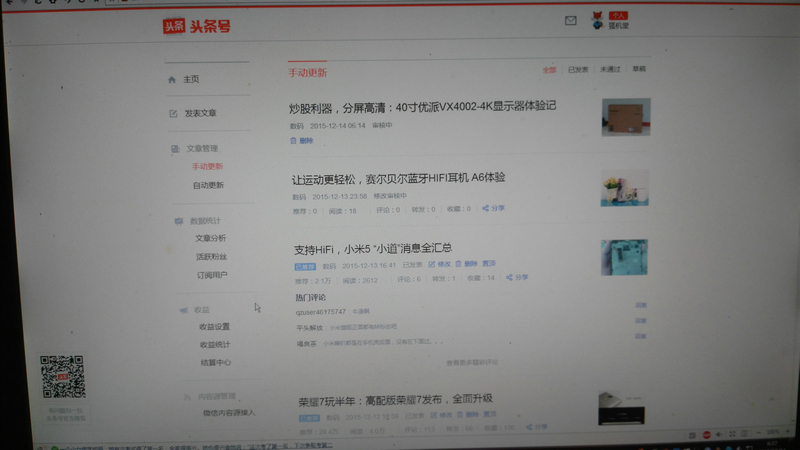
Task: Click the 内容源管理 section icon
Action: 187,396
